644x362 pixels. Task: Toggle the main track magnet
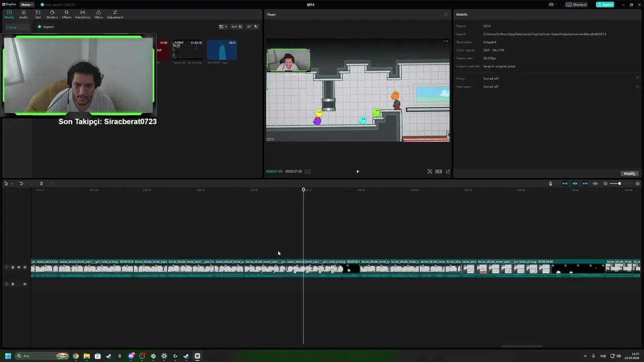click(x=565, y=184)
